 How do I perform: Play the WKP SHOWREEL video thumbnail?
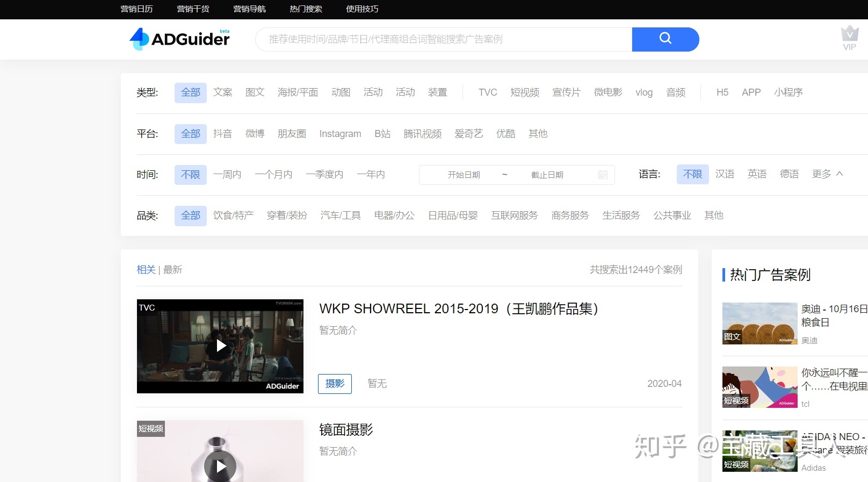[x=220, y=346]
